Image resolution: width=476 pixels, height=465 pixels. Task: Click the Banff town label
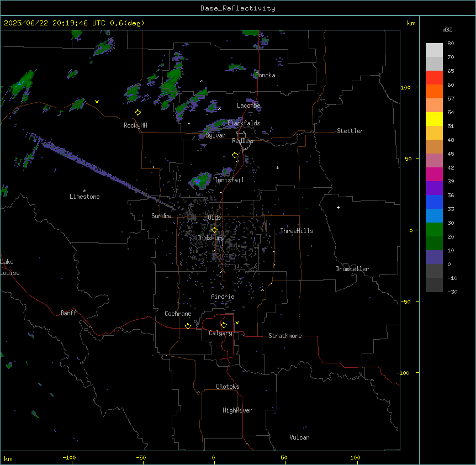click(68, 313)
